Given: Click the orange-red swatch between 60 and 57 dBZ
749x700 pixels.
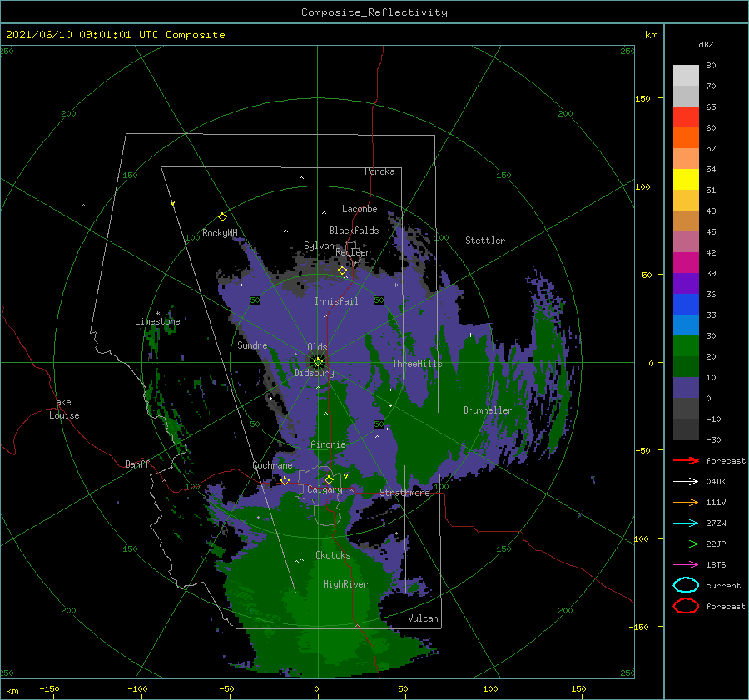Looking at the screenshot, I should point(686,138).
